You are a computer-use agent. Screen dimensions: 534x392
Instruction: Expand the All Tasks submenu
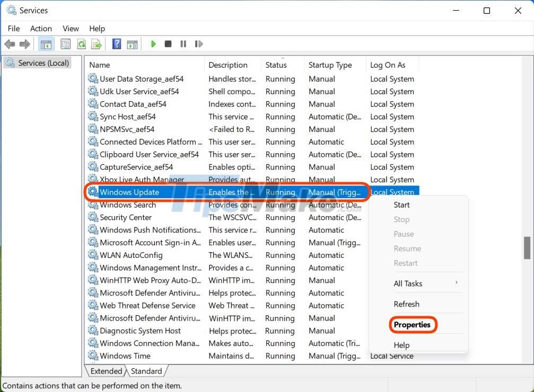point(408,283)
